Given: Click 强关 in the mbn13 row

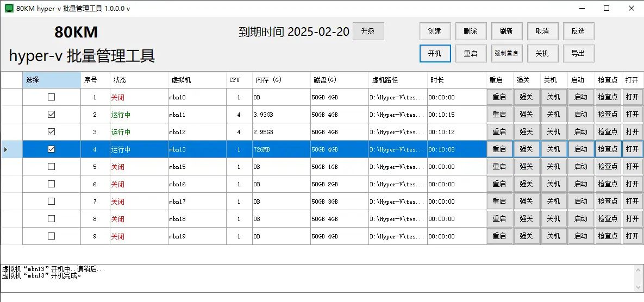Looking at the screenshot, I should tap(527, 149).
